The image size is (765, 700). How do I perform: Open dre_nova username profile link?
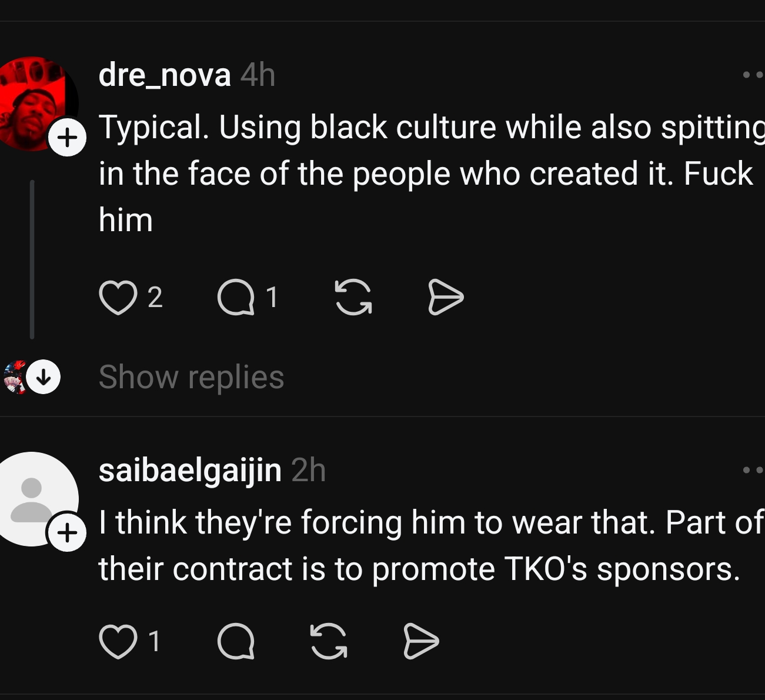click(x=165, y=75)
